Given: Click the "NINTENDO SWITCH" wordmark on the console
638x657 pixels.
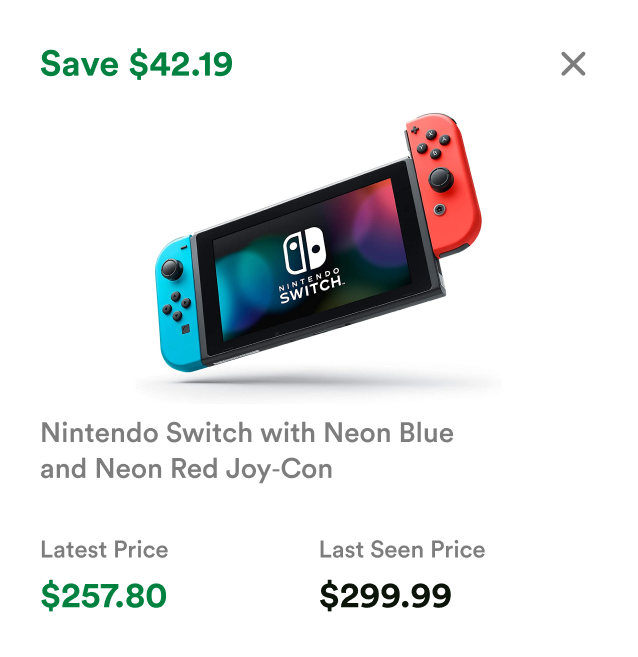Looking at the screenshot, I should tap(311, 291).
